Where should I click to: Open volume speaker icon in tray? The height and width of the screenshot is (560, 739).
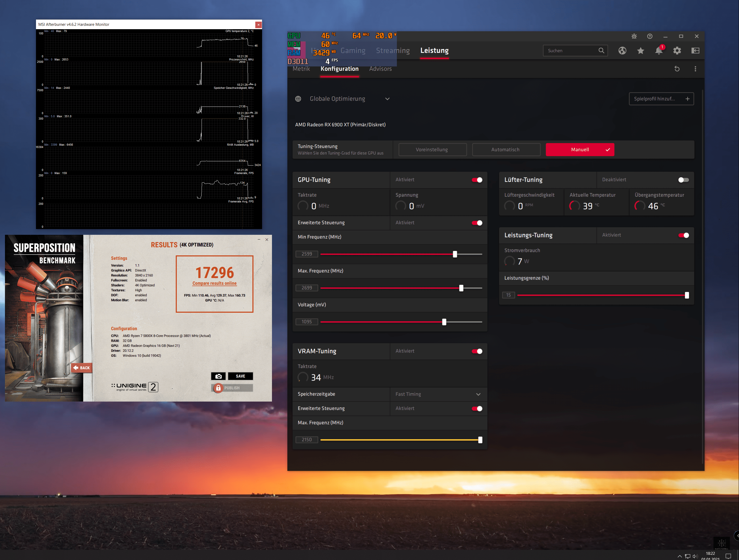[695, 556]
